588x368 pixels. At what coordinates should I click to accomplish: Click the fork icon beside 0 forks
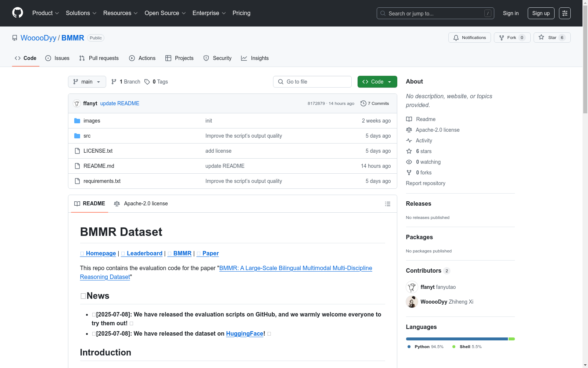(x=409, y=173)
